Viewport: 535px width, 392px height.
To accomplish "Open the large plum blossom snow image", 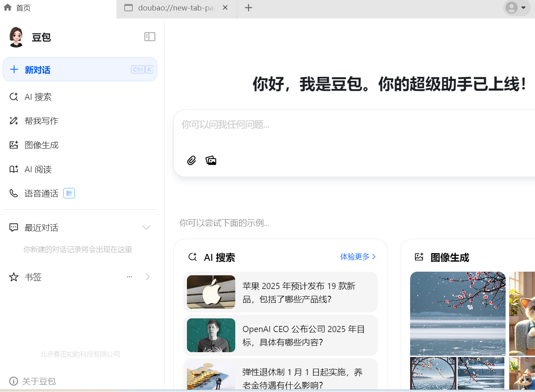I will click(x=458, y=314).
